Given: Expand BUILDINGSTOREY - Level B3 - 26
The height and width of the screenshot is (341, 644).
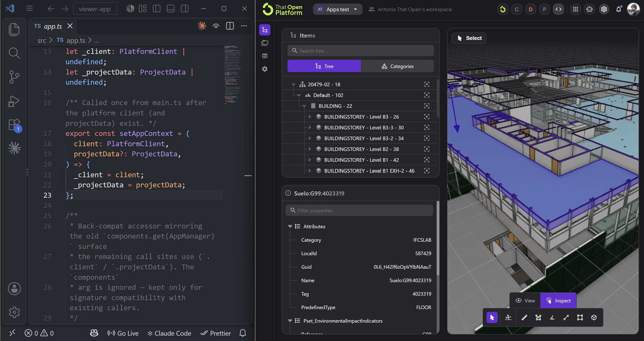Looking at the screenshot, I should [x=309, y=117].
